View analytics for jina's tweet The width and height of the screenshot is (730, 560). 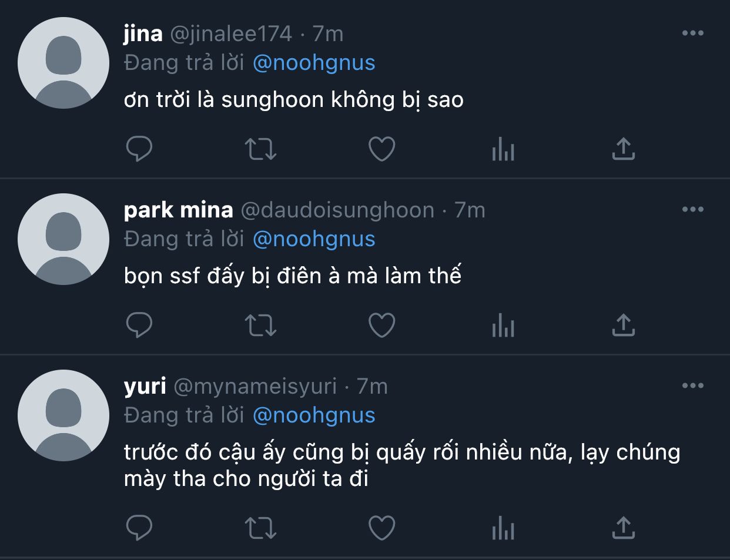(x=503, y=149)
